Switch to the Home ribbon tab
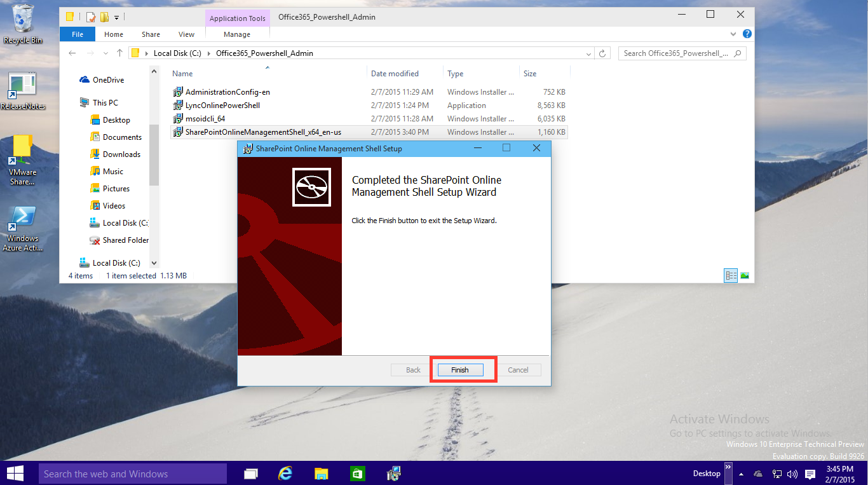 (114, 34)
